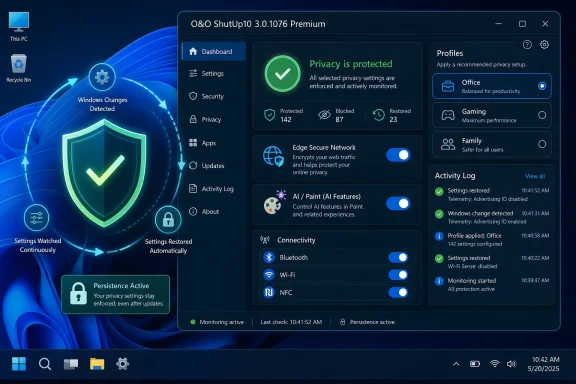Open the Recycle Bin desktop icon
The width and height of the screenshot is (576, 384).
18,68
